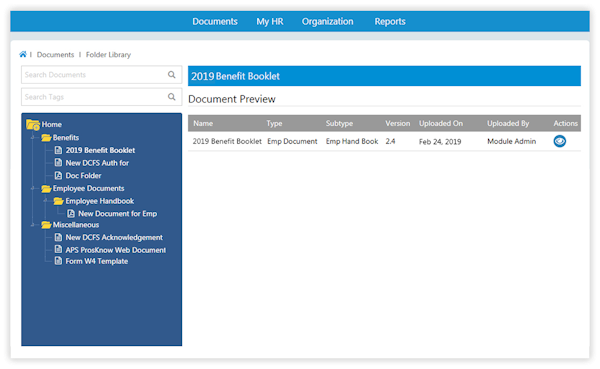Collapse the Employee Documents folder node
Screen dimensions: 600x369
33,188
